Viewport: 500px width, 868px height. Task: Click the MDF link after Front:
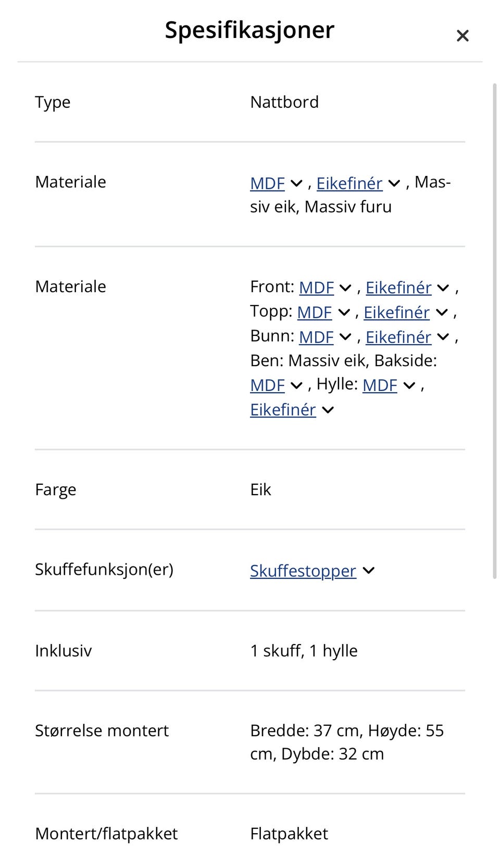tap(316, 287)
